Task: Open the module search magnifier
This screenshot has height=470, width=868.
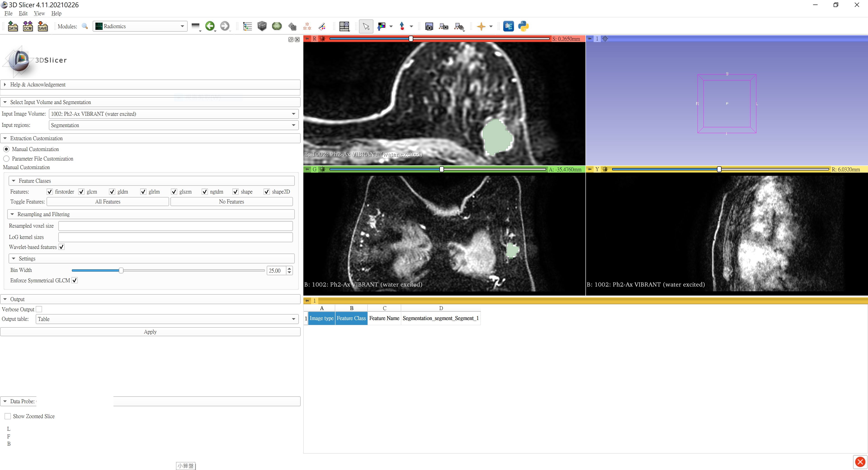Action: 85,26
